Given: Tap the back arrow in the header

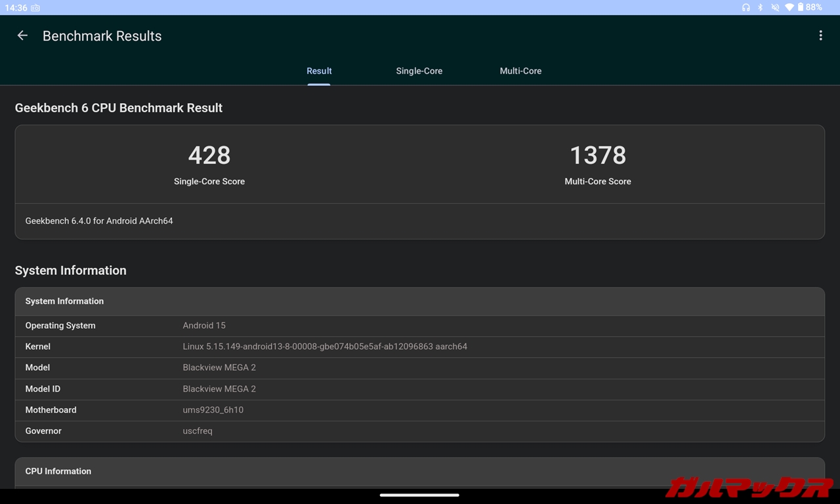Looking at the screenshot, I should [22, 35].
